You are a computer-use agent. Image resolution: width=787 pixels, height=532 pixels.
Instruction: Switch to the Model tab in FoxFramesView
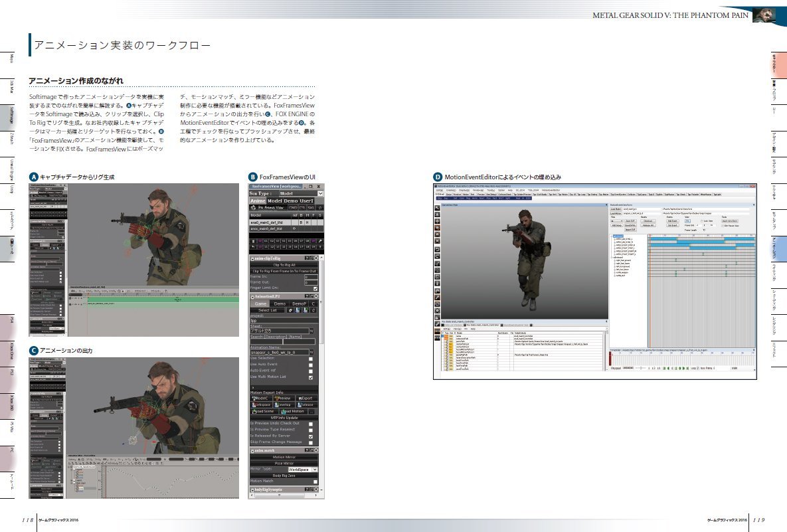274,201
